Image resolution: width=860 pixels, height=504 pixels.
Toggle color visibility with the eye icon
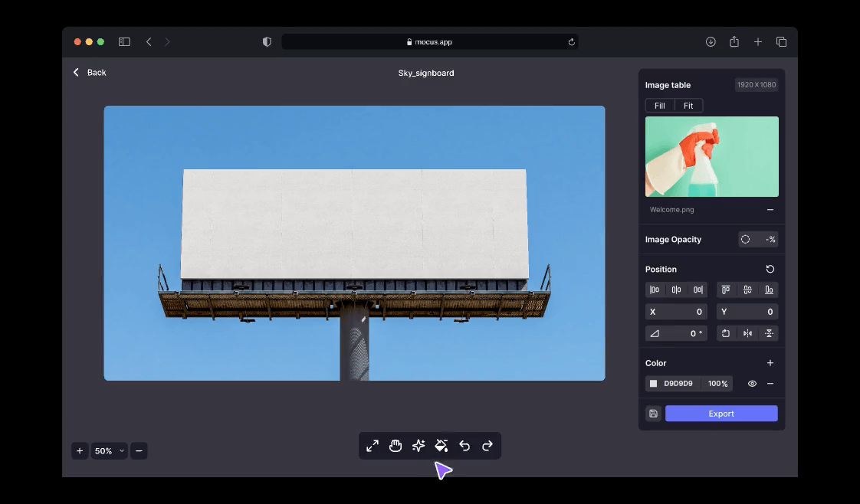[752, 384]
